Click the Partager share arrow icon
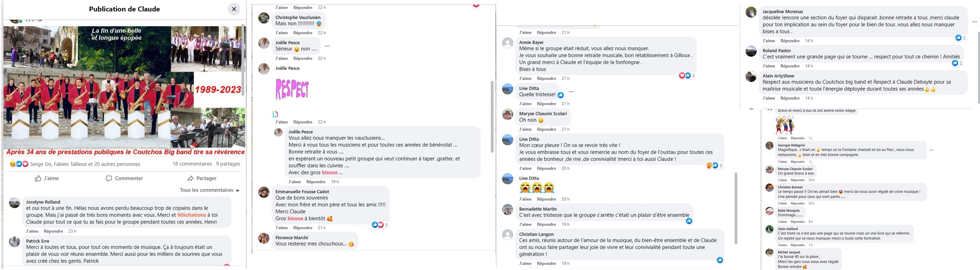The image size is (980, 270). [190, 178]
